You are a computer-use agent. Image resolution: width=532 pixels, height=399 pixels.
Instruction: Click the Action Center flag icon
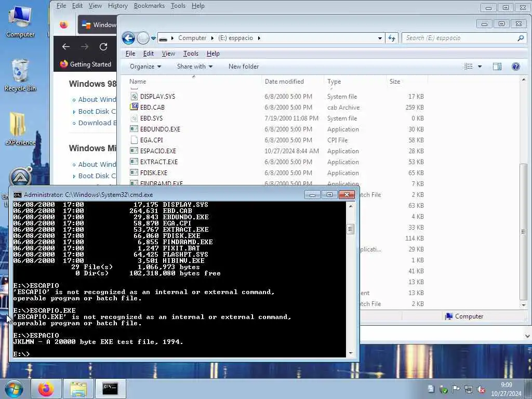(456, 389)
